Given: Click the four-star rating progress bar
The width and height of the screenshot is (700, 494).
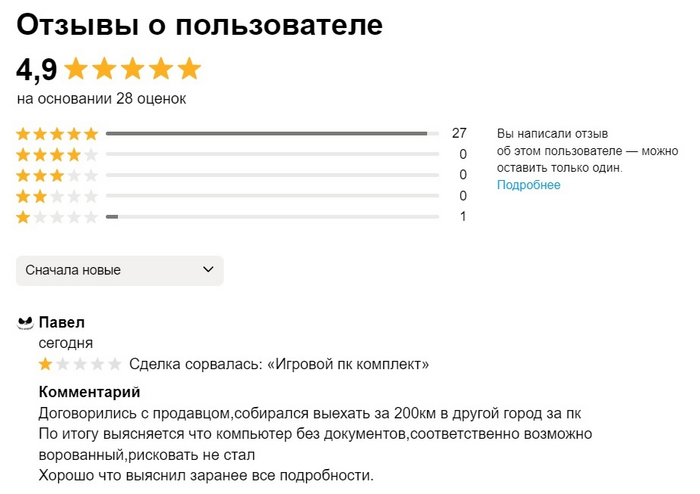Looking at the screenshot, I should [272, 154].
